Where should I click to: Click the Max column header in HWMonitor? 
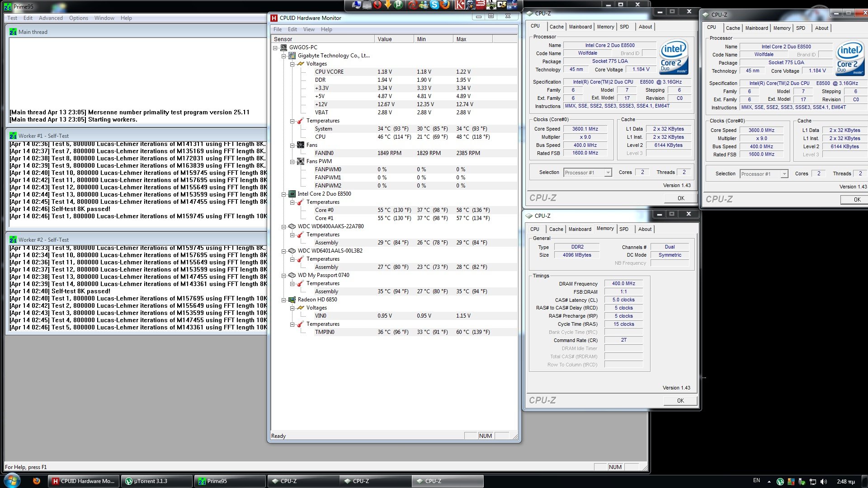coord(472,39)
